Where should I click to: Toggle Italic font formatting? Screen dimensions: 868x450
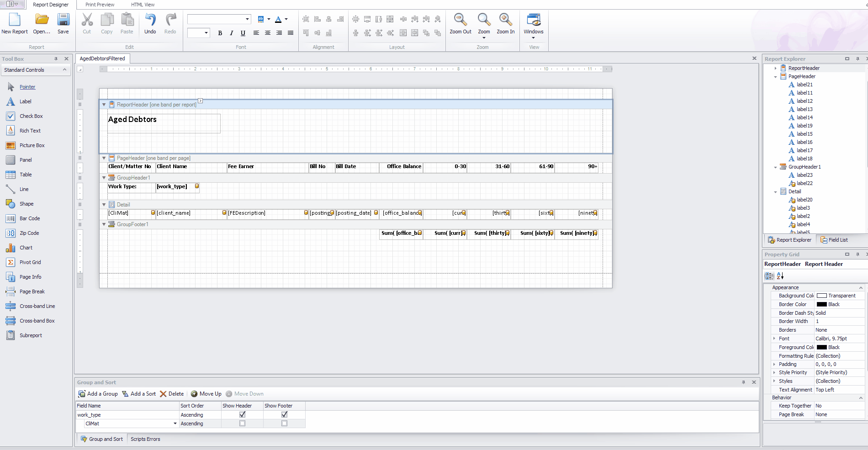232,33
